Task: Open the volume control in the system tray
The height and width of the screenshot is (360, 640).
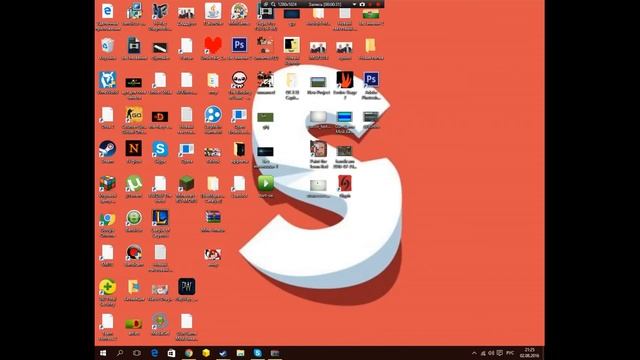Action: tap(491, 353)
